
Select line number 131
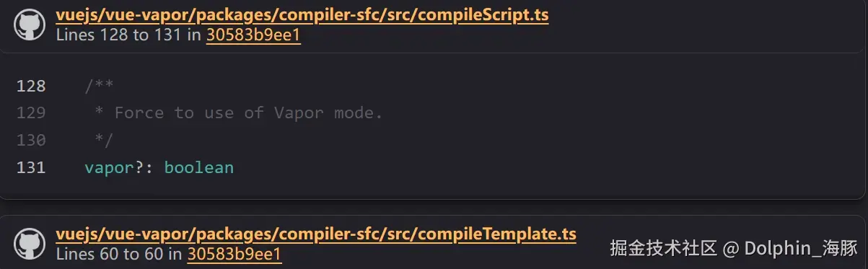31,167
